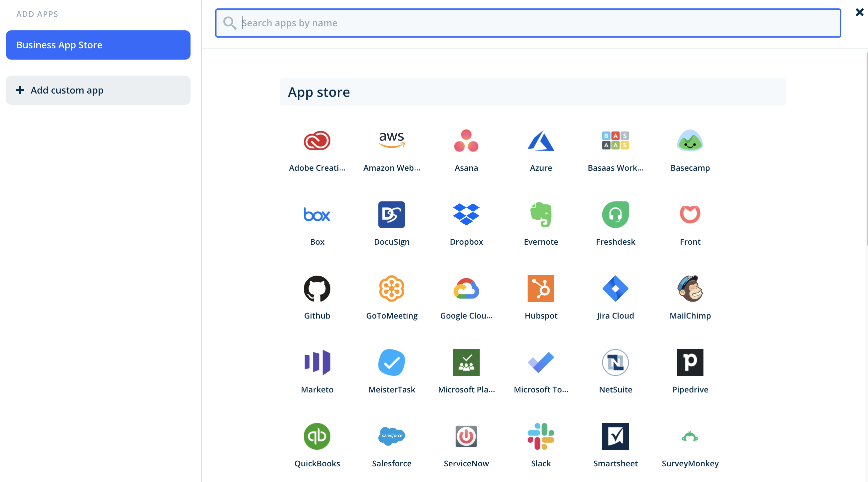Select the Hubspot orange icon
Screen dimensions: 868x482
coord(541,288)
